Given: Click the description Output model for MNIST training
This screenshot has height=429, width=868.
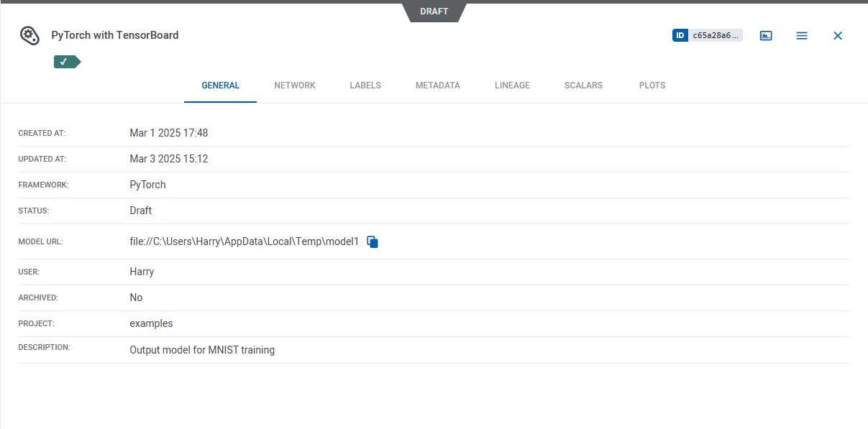Looking at the screenshot, I should pyautogui.click(x=202, y=351).
